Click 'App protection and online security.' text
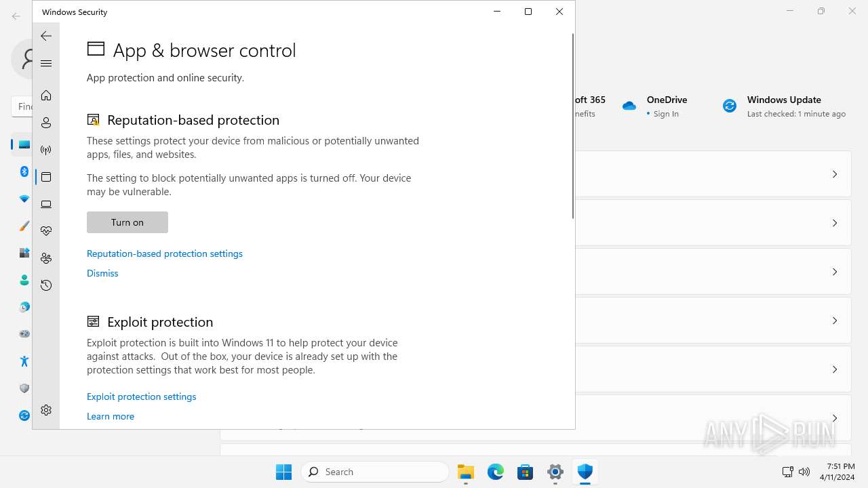Screen dimensions: 868x488 click(165, 78)
